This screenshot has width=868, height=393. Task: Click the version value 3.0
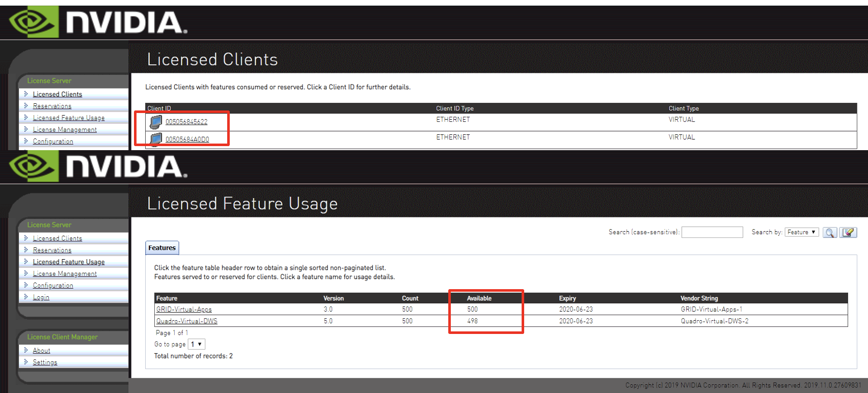point(328,310)
